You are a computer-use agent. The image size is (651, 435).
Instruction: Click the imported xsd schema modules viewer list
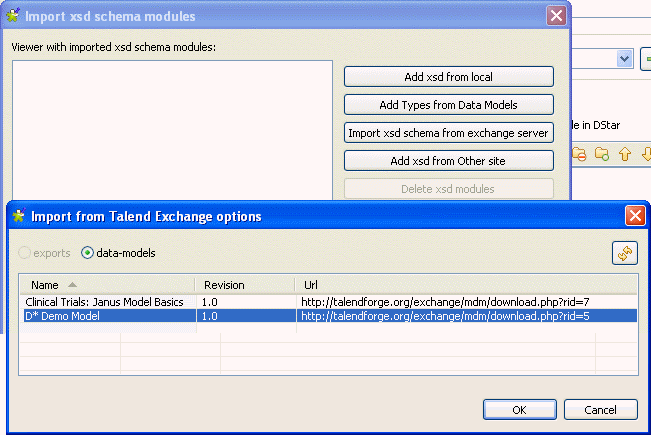[172, 130]
